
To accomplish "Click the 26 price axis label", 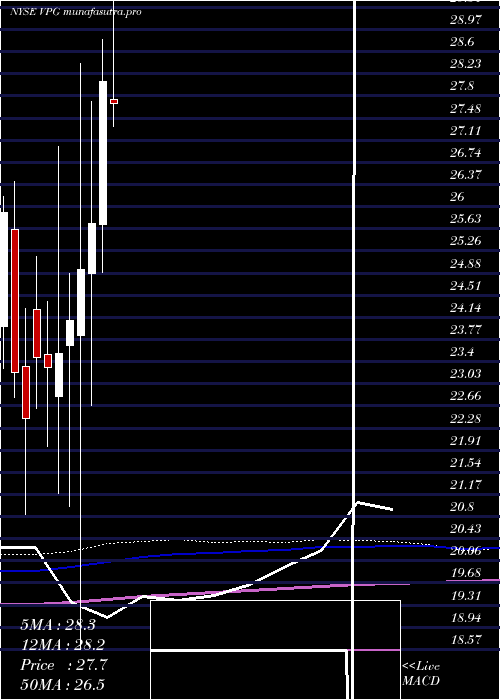I will pos(457,197).
